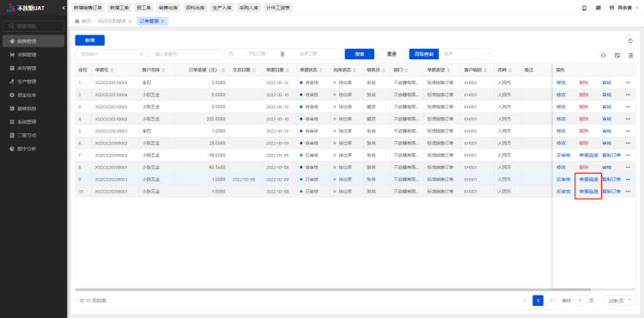Viewport: 644px width, 318px height.
Task: Click the calendar icon in the date range field
Action: (231, 54)
